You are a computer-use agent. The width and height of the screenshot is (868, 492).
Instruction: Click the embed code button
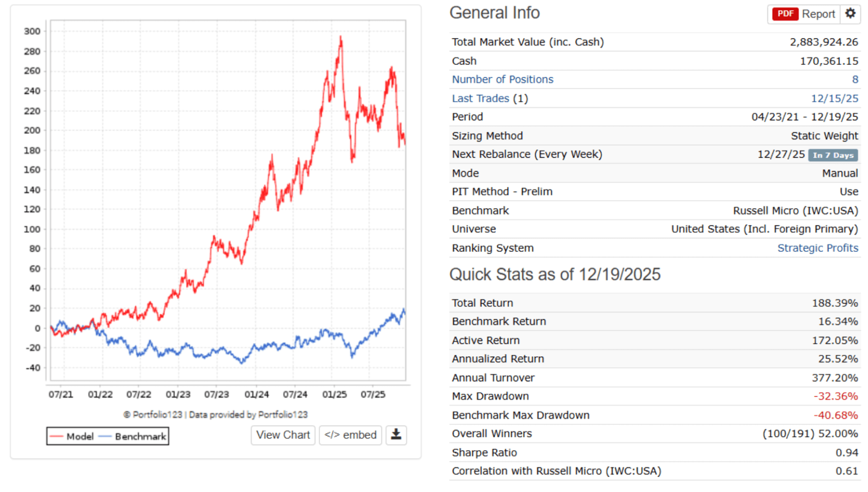point(351,435)
